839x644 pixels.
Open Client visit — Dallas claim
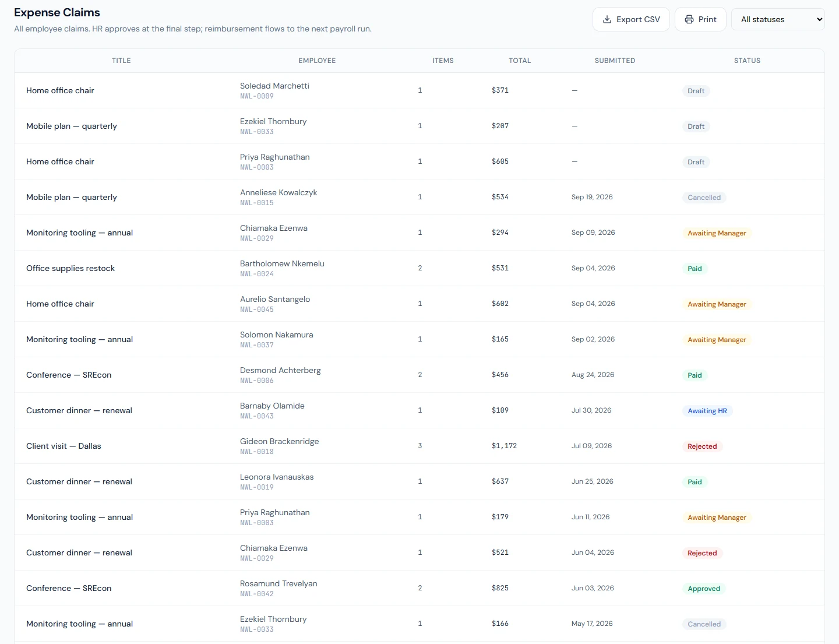click(x=64, y=446)
